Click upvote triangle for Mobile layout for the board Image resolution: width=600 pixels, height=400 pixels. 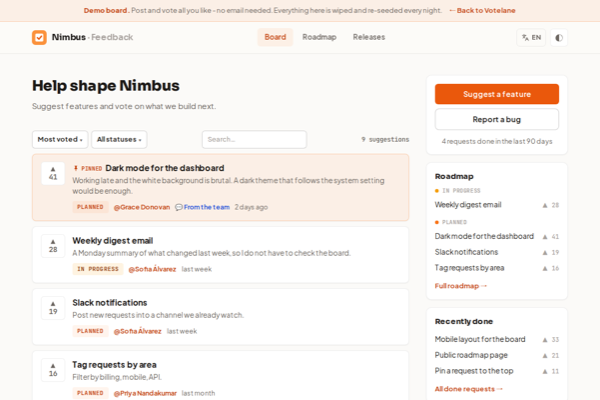pos(545,340)
